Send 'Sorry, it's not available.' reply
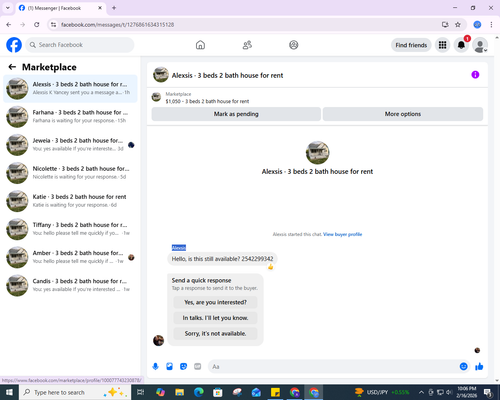The image size is (500, 400). coord(215,333)
